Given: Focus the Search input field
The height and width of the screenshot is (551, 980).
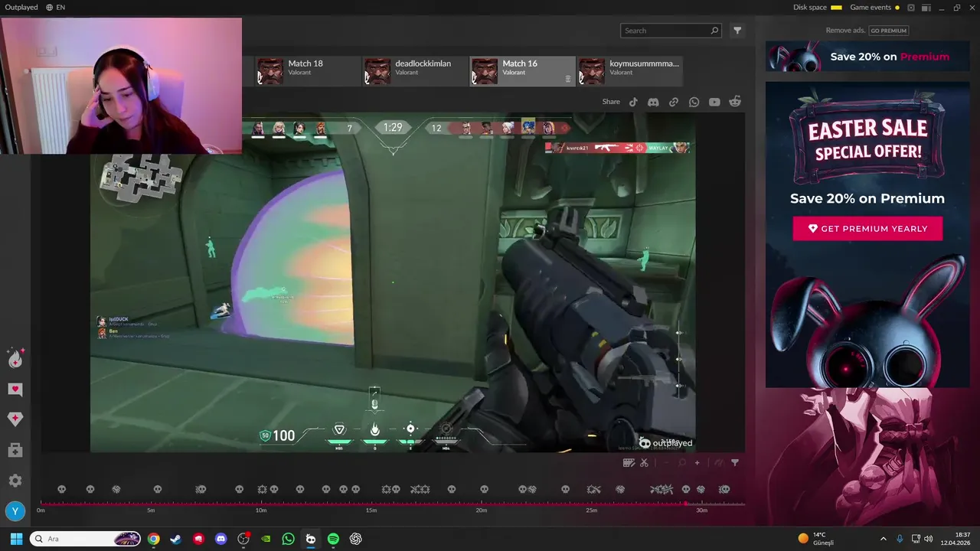Looking at the screenshot, I should tap(671, 31).
